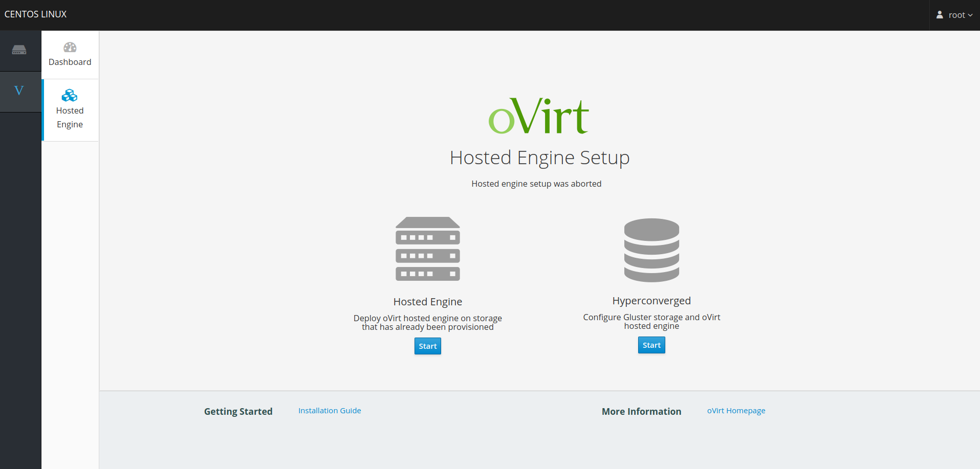Click the user avatar icon in the top bar
The image size is (980, 469).
point(940,14)
